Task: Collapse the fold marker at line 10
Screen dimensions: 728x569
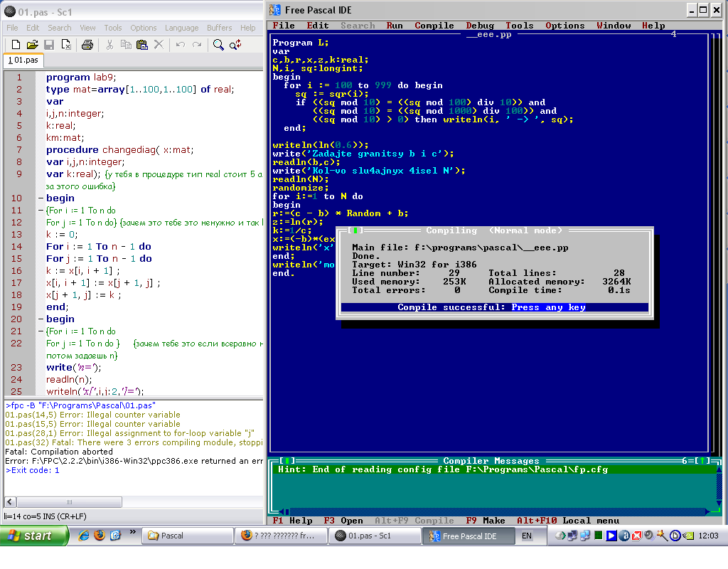Action: 41,198
